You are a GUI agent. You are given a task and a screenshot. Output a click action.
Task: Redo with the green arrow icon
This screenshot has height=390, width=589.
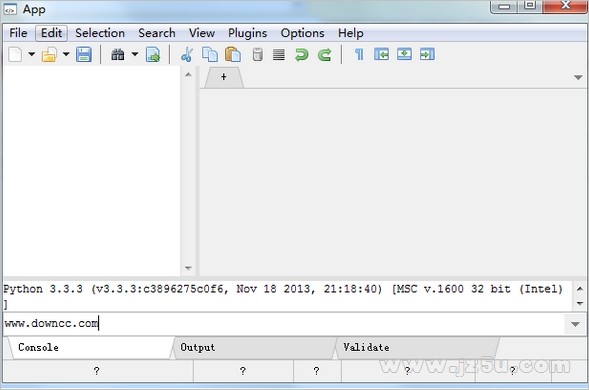click(325, 55)
